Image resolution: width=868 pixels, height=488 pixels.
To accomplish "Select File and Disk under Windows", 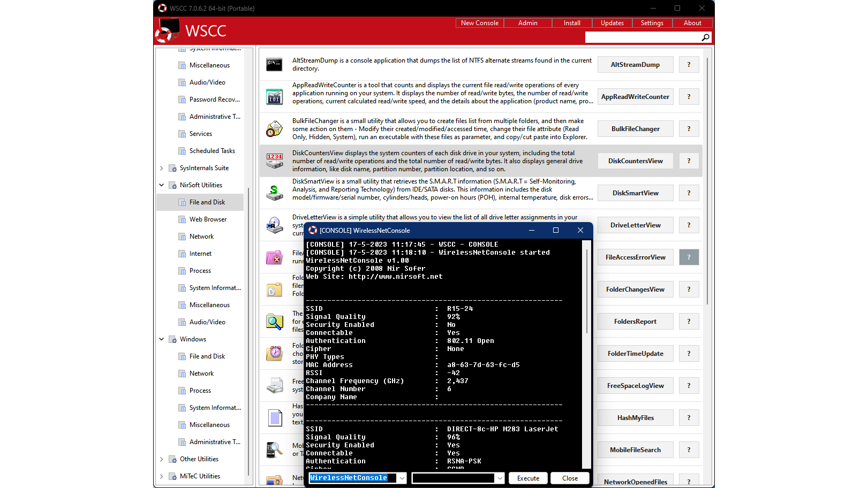I will (207, 356).
